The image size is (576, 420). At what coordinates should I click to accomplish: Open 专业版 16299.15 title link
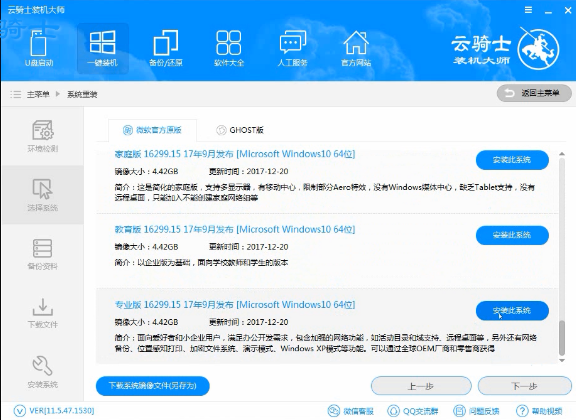235,305
